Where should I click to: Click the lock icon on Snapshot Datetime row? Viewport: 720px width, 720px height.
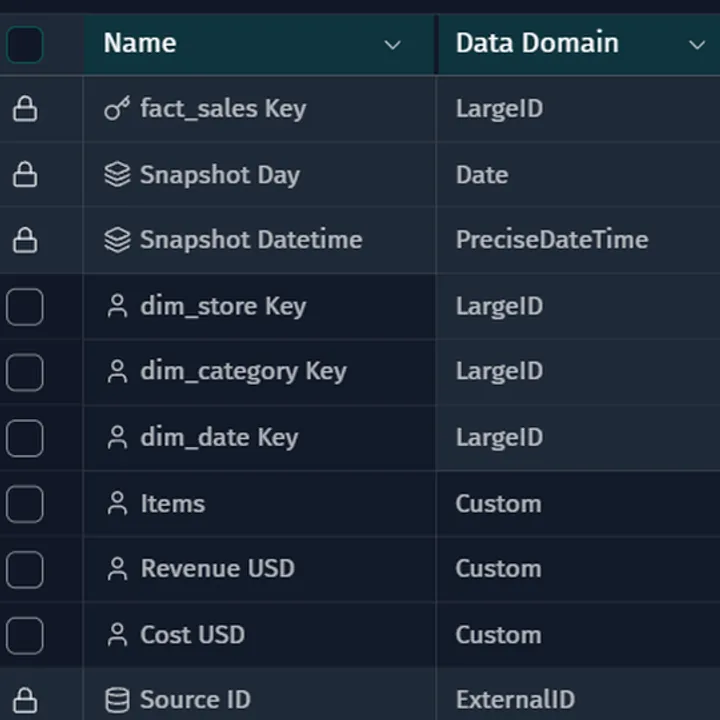tap(25, 240)
